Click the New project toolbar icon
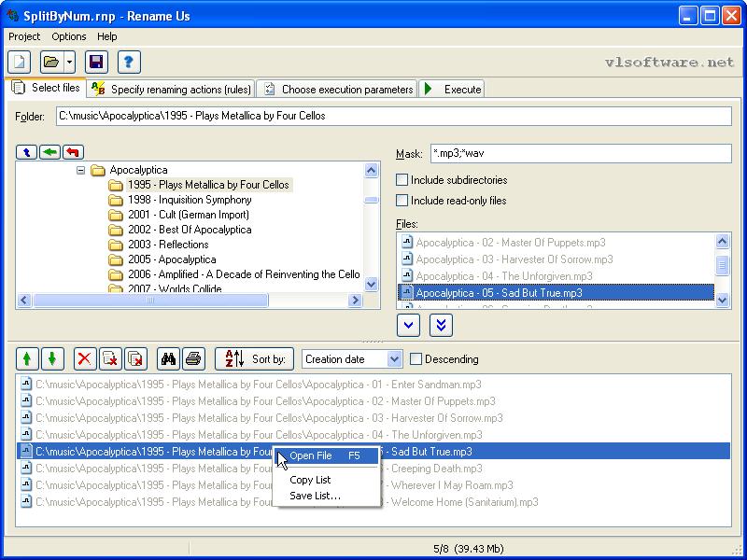The height and width of the screenshot is (560, 747). 20,62
